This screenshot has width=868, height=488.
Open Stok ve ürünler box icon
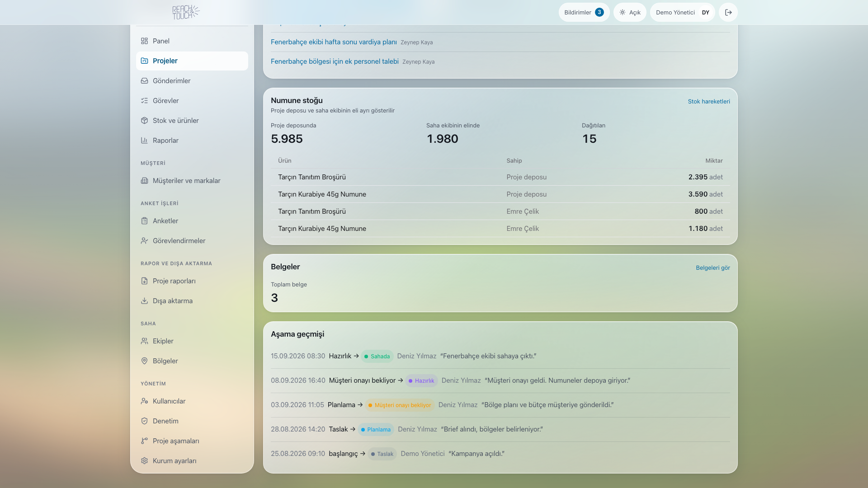point(144,121)
